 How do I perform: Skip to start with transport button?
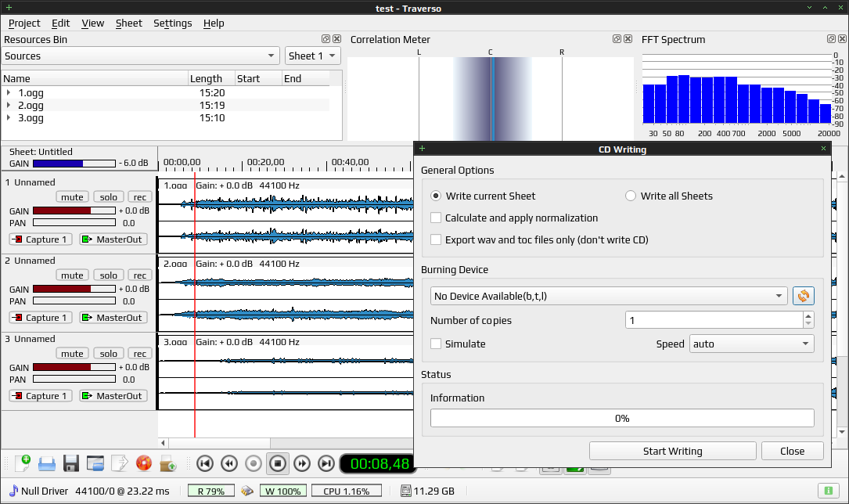205,463
